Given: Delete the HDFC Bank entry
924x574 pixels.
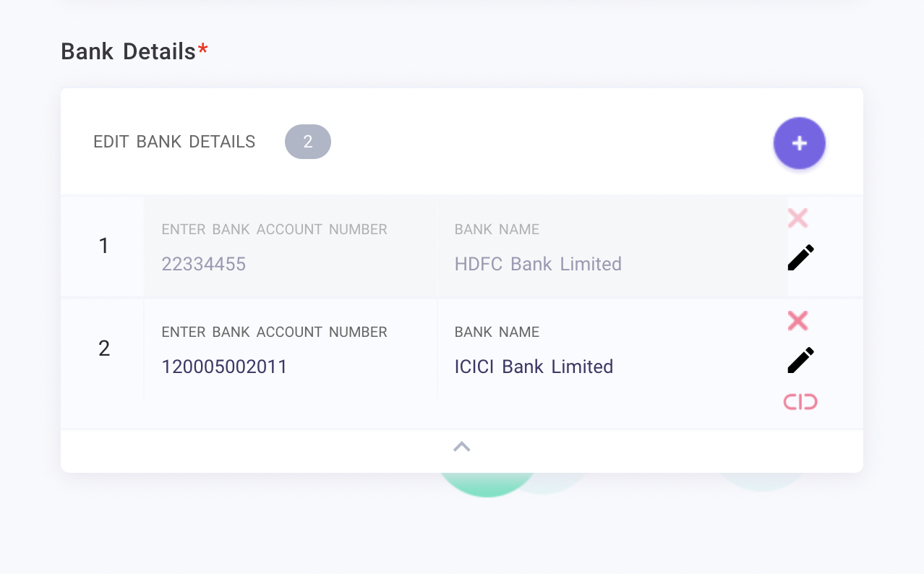Looking at the screenshot, I should (797, 218).
